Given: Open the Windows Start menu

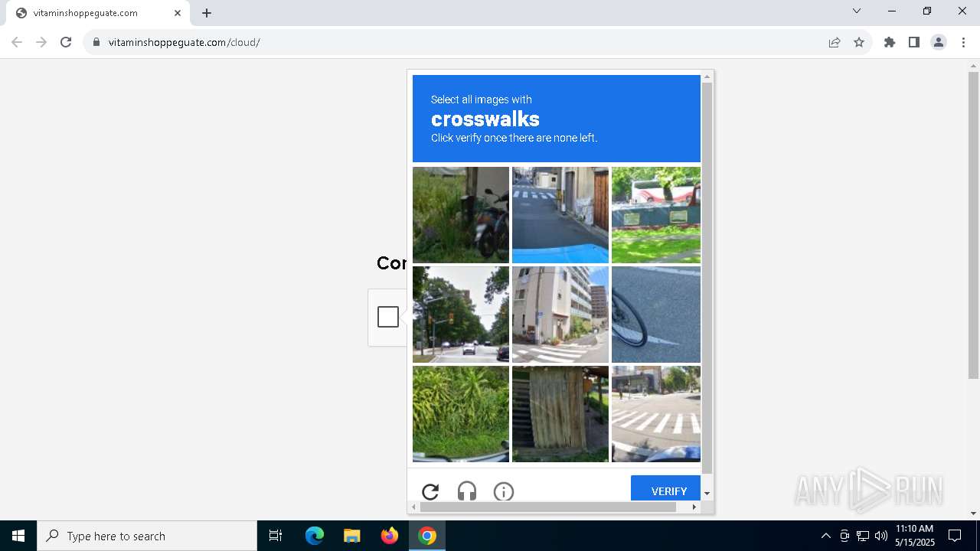Looking at the screenshot, I should click(x=18, y=536).
